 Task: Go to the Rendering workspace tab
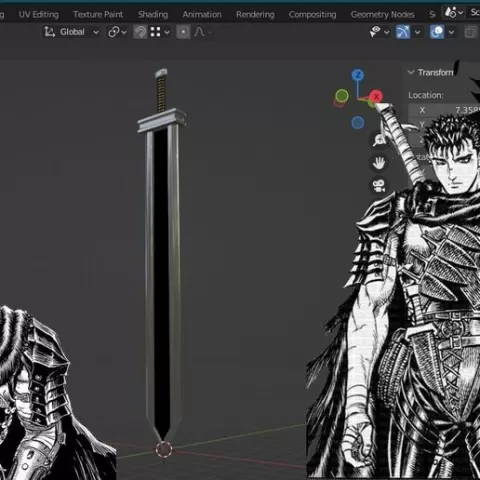point(255,15)
